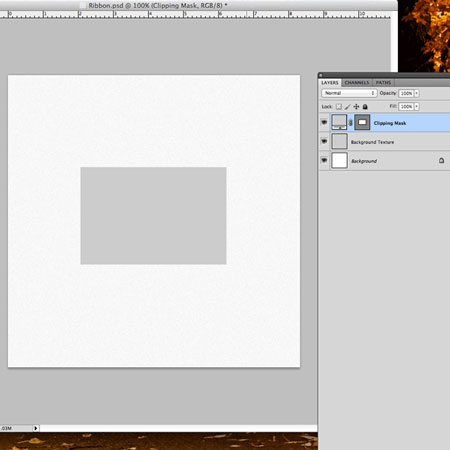The image size is (450, 450).
Task: Switch to the Paths tab
Action: (x=383, y=83)
